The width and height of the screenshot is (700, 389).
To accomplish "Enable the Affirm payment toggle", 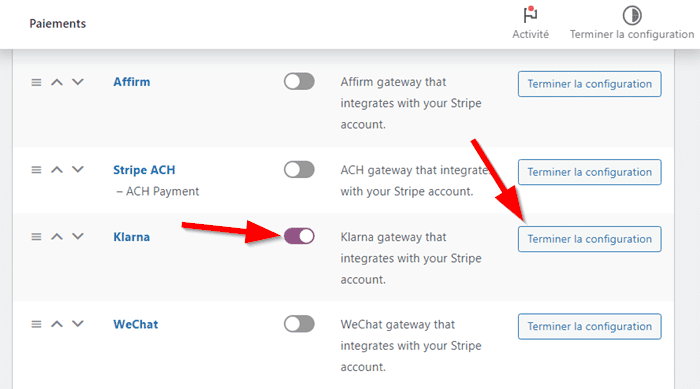I will pyautogui.click(x=299, y=82).
